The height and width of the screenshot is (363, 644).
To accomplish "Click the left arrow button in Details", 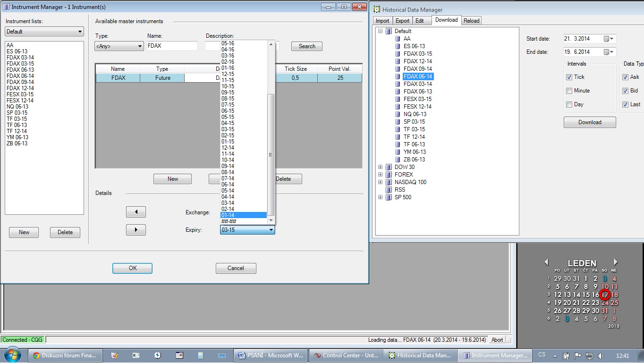I will [x=136, y=212].
